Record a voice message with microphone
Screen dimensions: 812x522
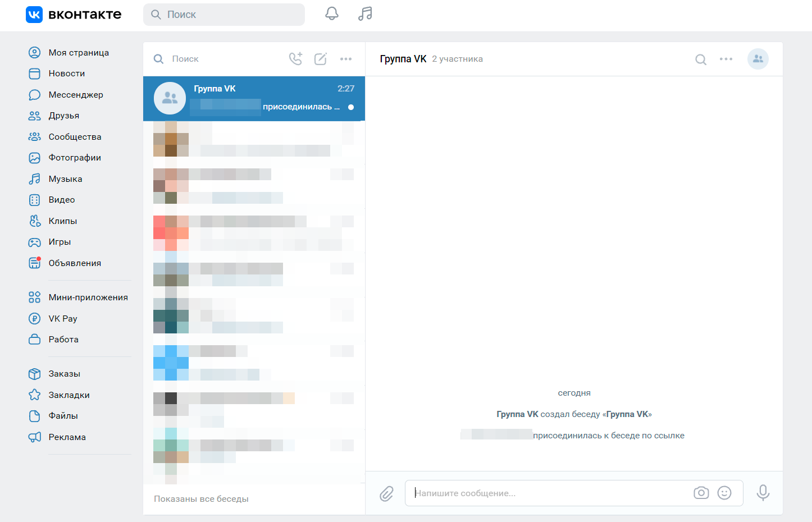[x=763, y=493]
